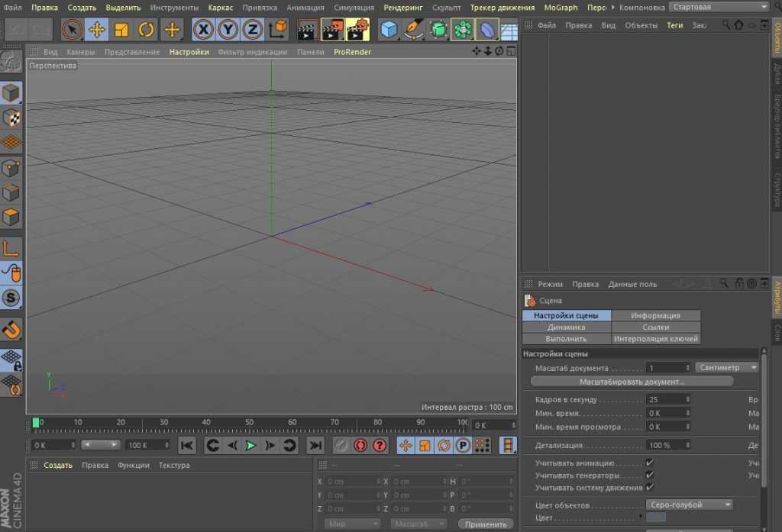The height and width of the screenshot is (532, 782).
Task: Toggle Учитывать генераторы checkbox
Action: click(x=649, y=475)
